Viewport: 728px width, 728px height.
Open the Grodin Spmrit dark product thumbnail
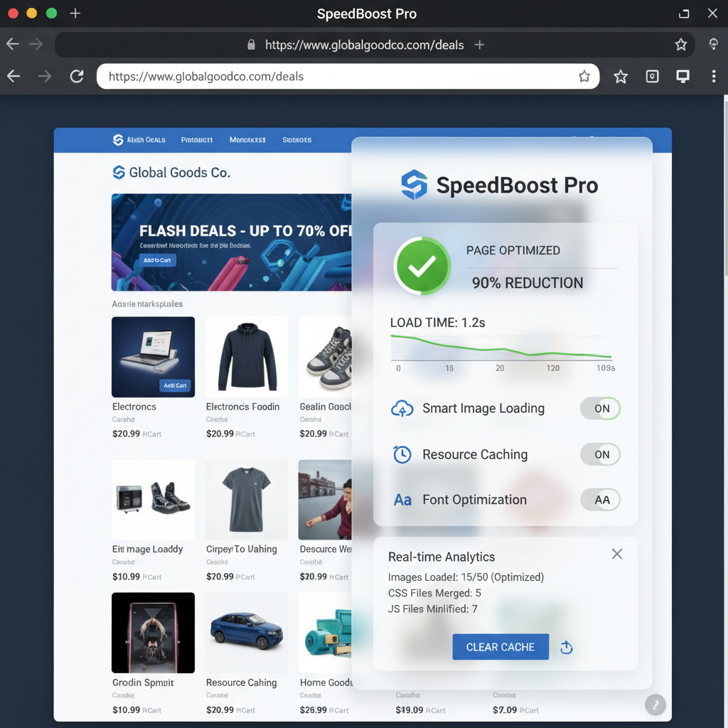(x=154, y=633)
